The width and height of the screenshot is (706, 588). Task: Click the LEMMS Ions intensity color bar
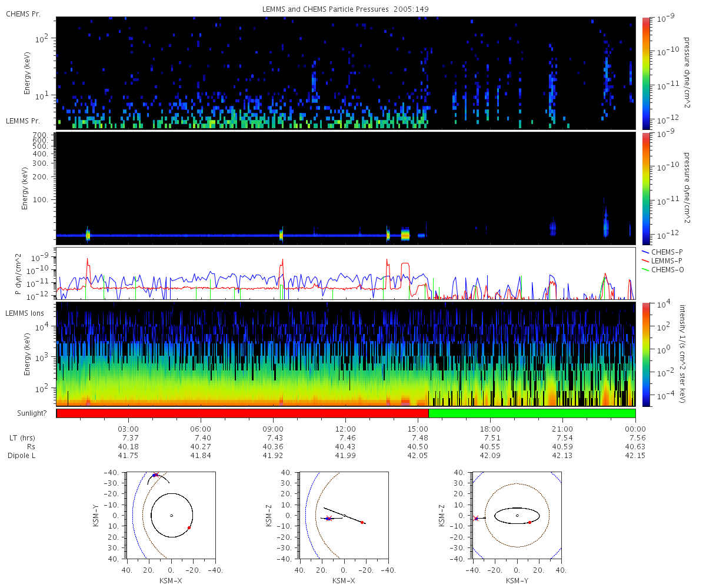(x=646, y=355)
